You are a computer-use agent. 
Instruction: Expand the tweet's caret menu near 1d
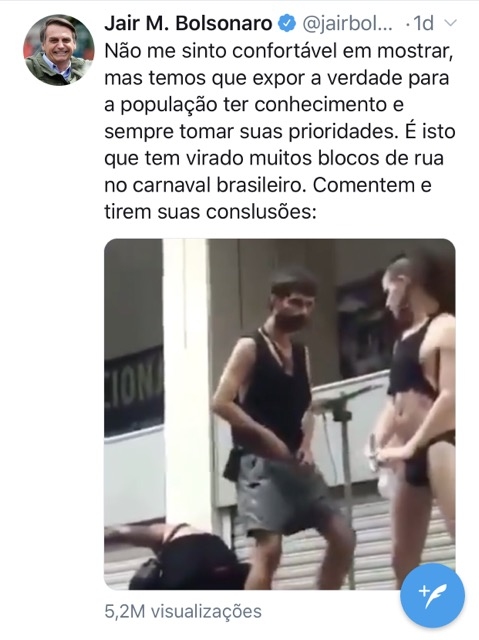click(x=450, y=24)
